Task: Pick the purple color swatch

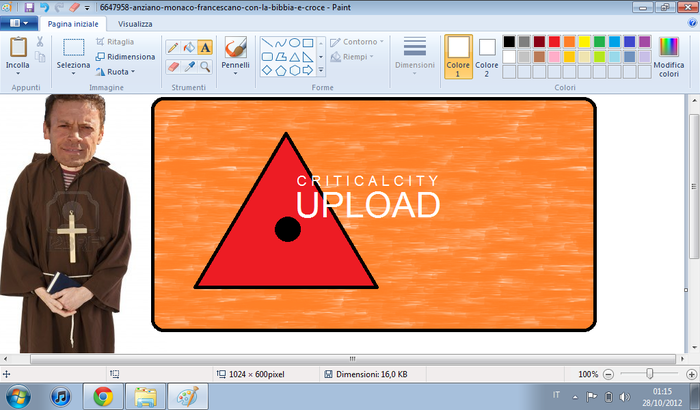Action: (x=645, y=42)
